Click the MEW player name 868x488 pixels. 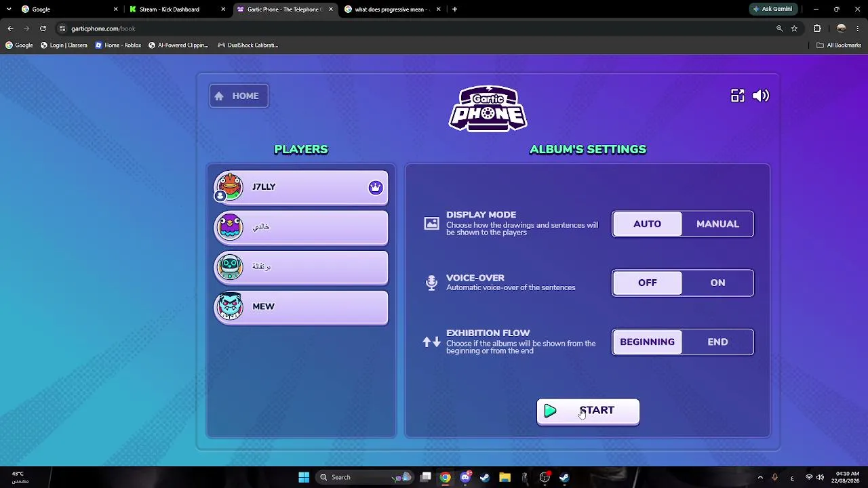(263, 306)
